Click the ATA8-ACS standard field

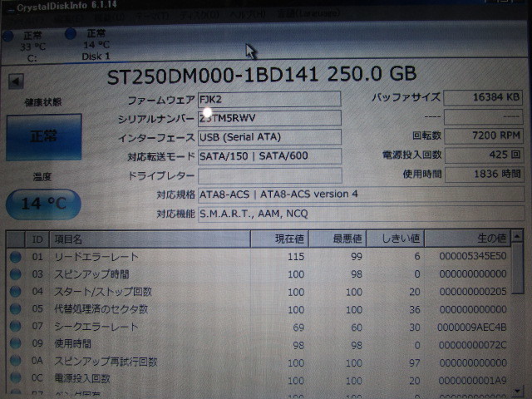pos(362,195)
